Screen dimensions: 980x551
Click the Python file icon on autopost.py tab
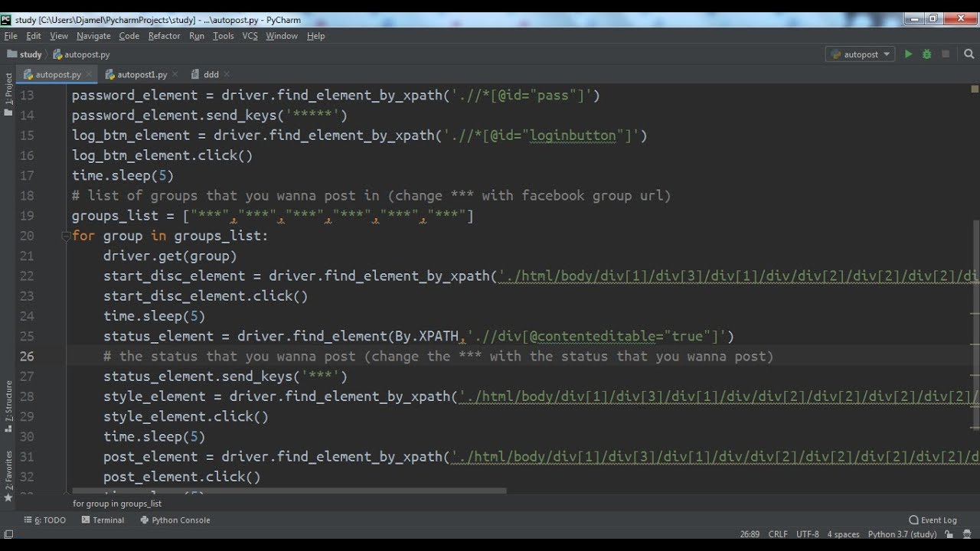pyautogui.click(x=29, y=74)
